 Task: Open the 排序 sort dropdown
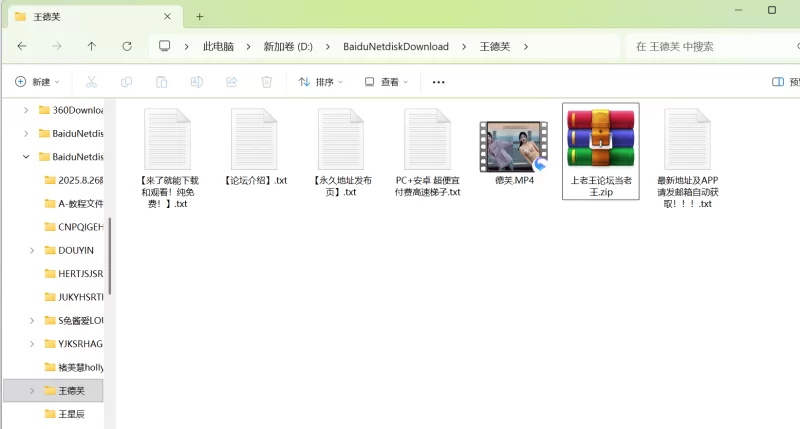(321, 82)
